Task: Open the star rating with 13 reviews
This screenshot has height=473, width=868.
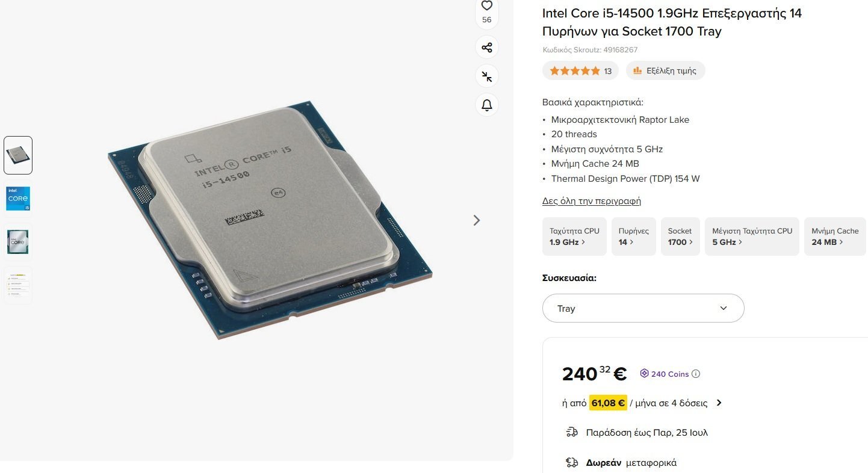Action: click(580, 70)
